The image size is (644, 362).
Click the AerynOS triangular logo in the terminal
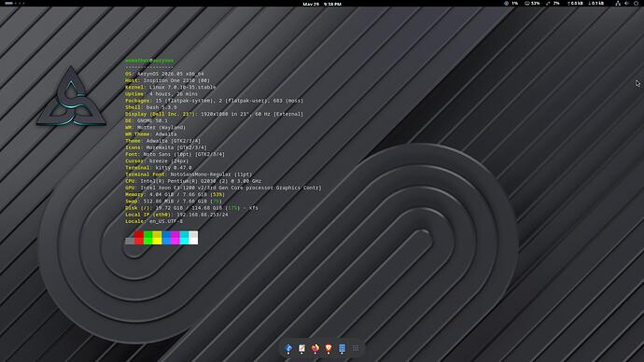click(71, 97)
